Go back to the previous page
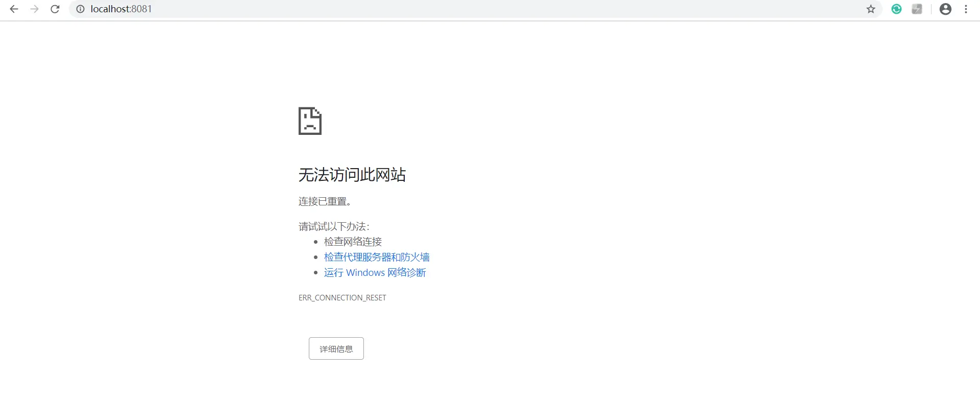 coord(14,9)
